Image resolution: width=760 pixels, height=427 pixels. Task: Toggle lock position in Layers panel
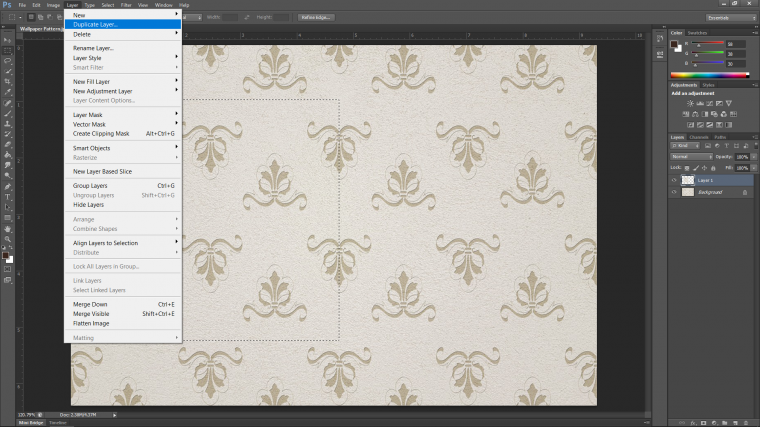click(704, 168)
